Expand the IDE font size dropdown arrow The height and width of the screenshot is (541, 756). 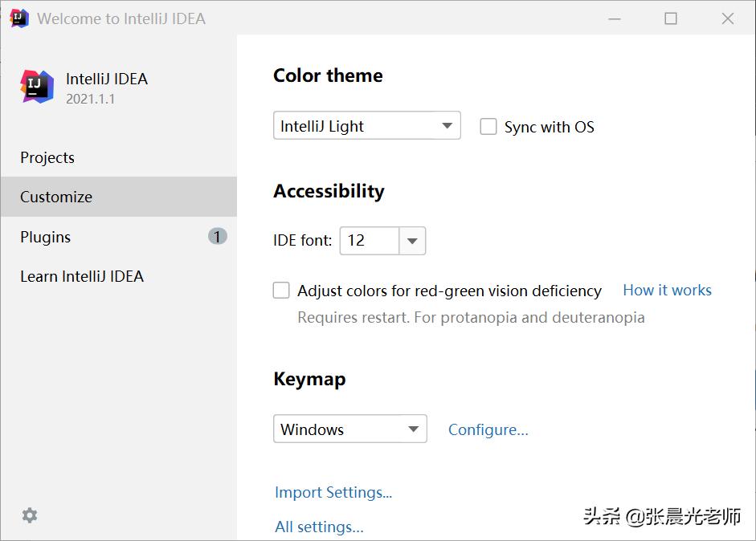(x=412, y=241)
